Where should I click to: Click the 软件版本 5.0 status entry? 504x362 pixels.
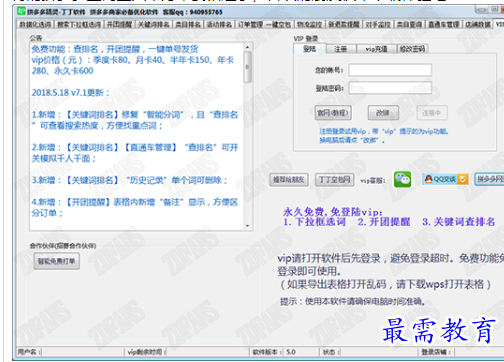click(x=274, y=352)
